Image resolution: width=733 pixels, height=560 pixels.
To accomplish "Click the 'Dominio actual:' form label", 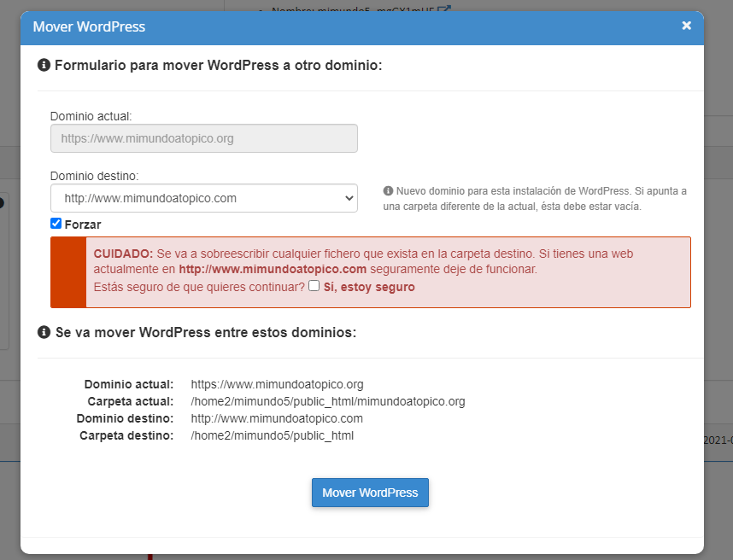I will click(91, 116).
